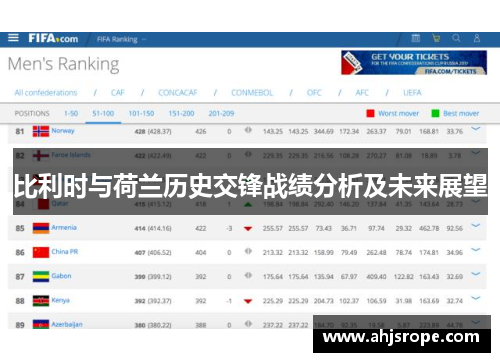This screenshot has height=362, width=500.
Task: Click China PR's no-change mover icon
Action: [x=248, y=251]
